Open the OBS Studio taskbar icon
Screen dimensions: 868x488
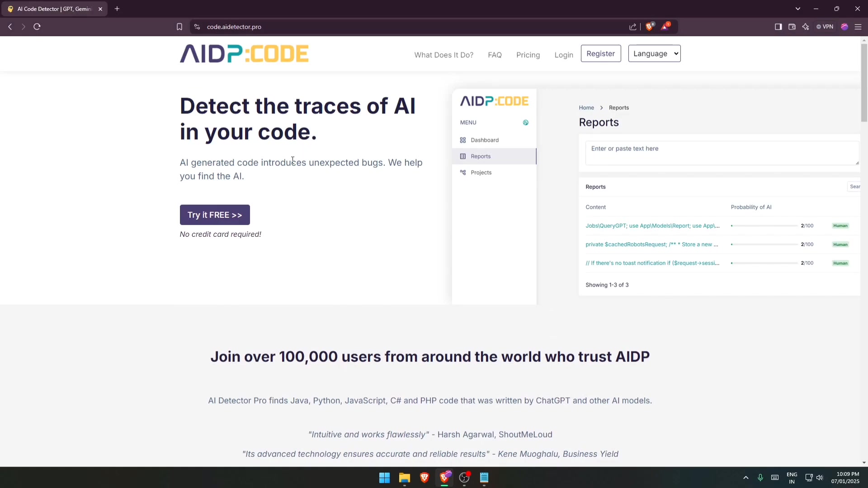coord(464,478)
